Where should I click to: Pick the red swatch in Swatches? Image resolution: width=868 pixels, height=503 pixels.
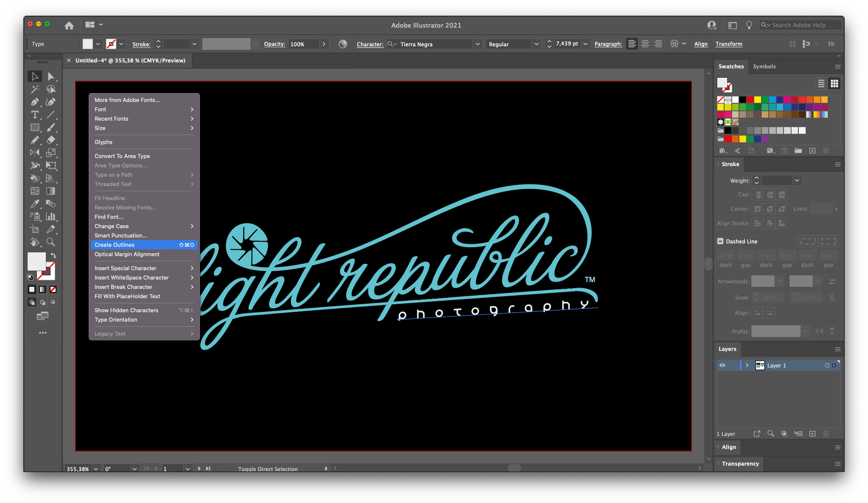pyautogui.click(x=750, y=100)
